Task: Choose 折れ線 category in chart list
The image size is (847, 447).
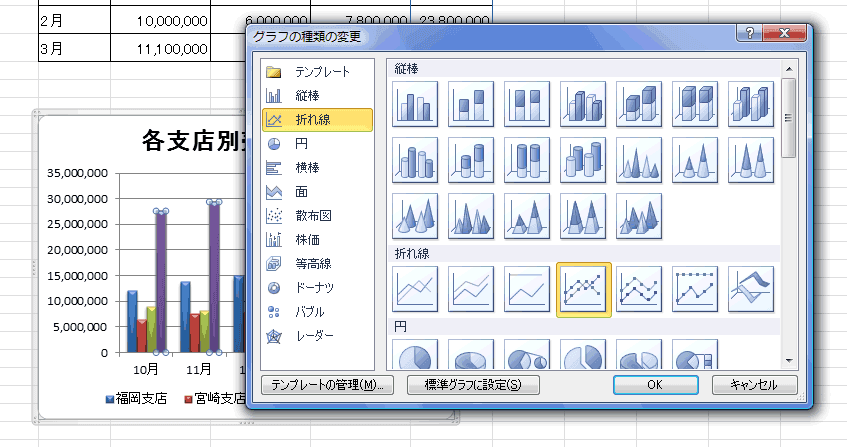Action: point(318,120)
